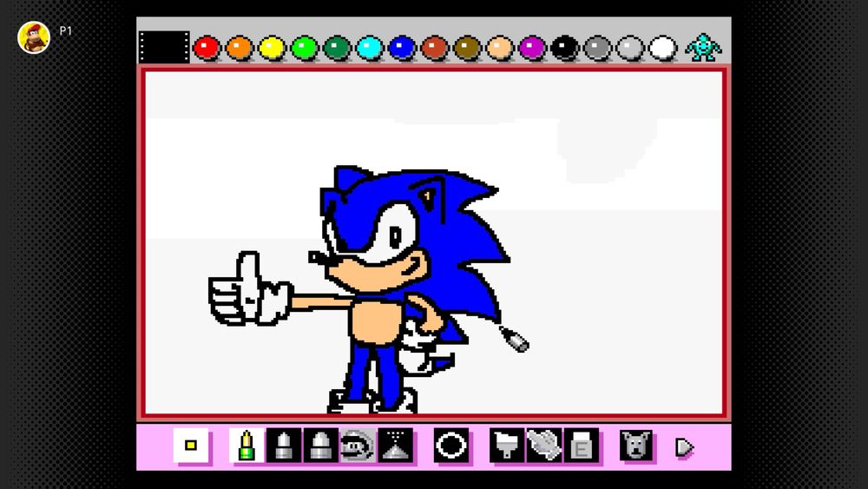This screenshot has width=868, height=489.
Task: Pick the white paint color
Action: point(662,48)
